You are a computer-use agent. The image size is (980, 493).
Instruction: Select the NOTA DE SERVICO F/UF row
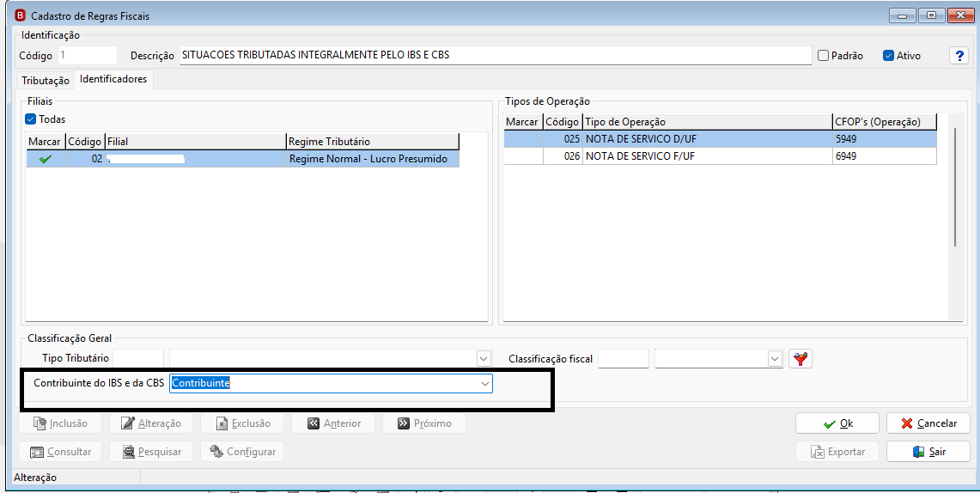coord(720,156)
